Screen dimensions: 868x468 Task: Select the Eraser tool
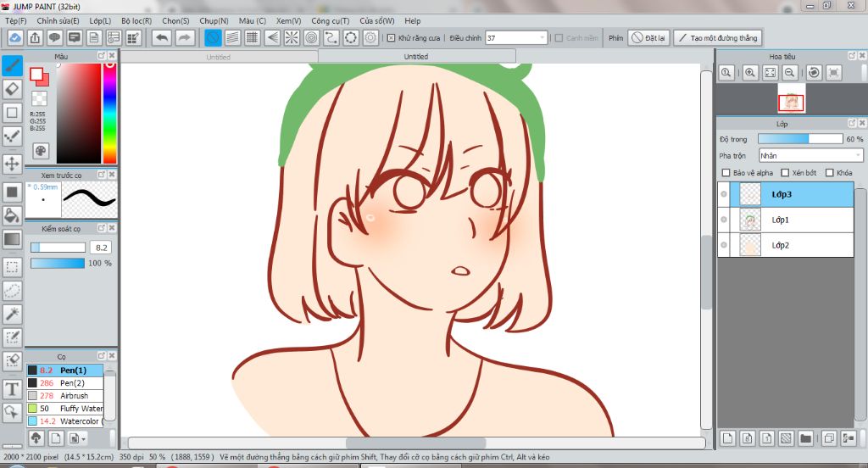(12, 89)
